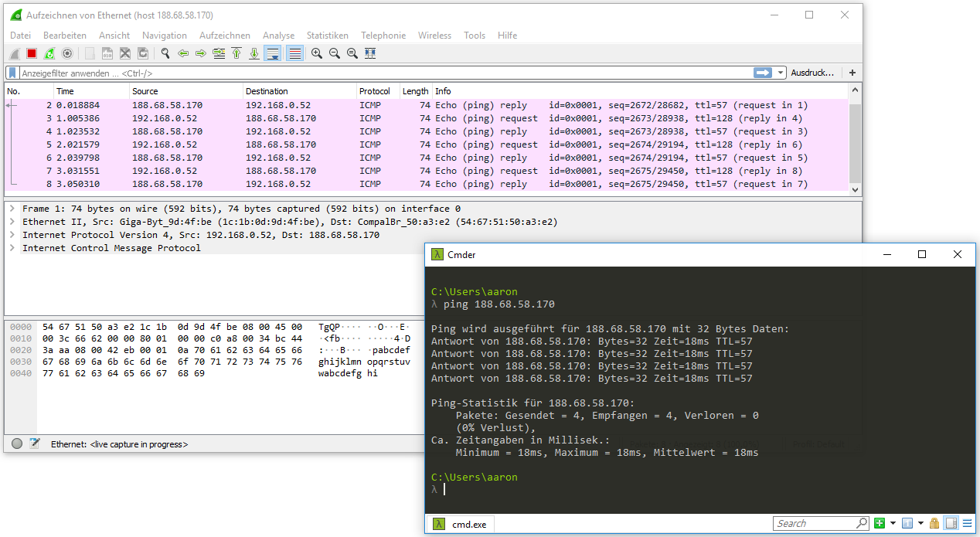Open the Statistiken menu
This screenshot has width=980, height=537.
coord(327,36)
